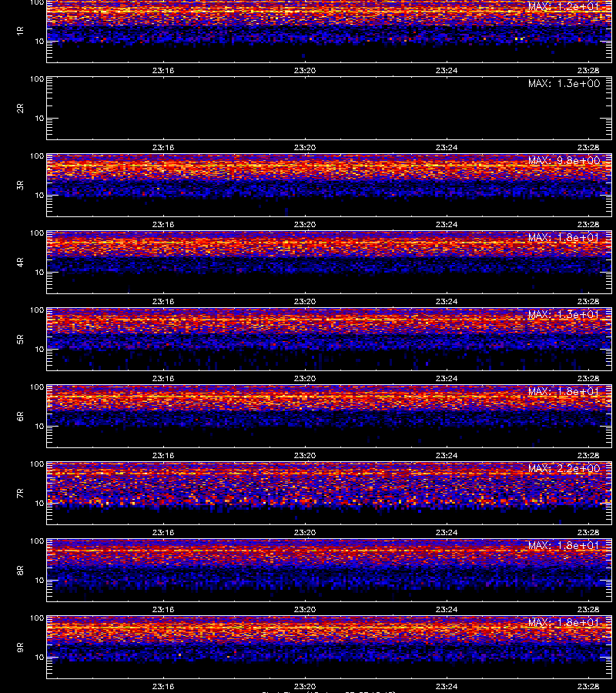
Task: Click the 100 y-axis label of the 5R panel
Action: point(37,310)
